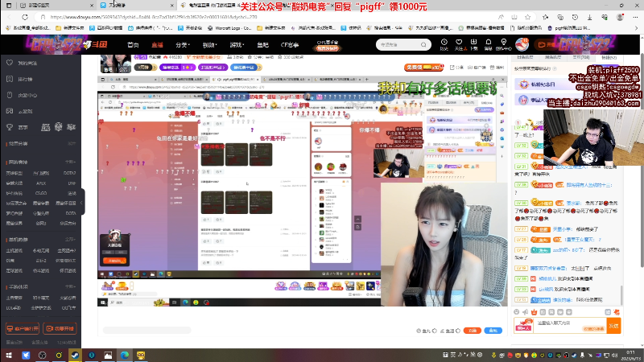Click the streamer avatar thumbnail above the video
The height and width of the screenshot is (362, 644).
coord(116,64)
